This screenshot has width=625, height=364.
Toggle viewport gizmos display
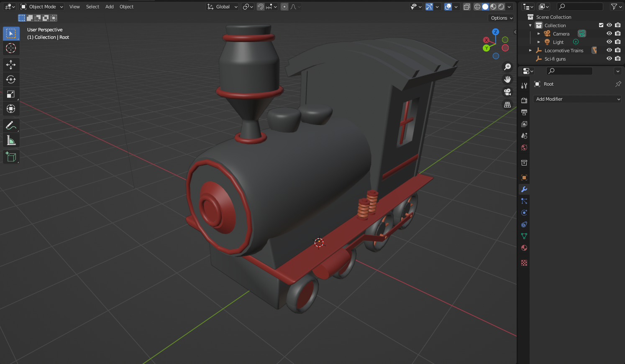429,7
